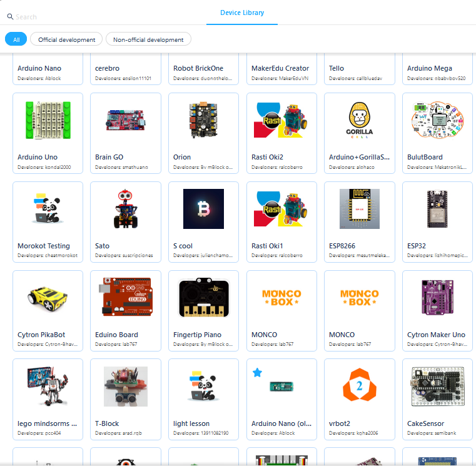The width and height of the screenshot is (476, 466).
Task: Click the Eduino Board title text
Action: 116,335
